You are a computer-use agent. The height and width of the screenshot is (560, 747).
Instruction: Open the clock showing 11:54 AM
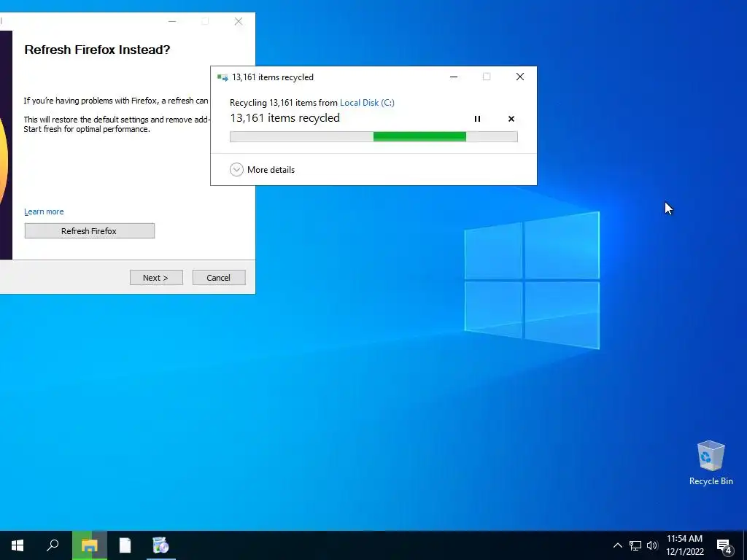(x=684, y=545)
